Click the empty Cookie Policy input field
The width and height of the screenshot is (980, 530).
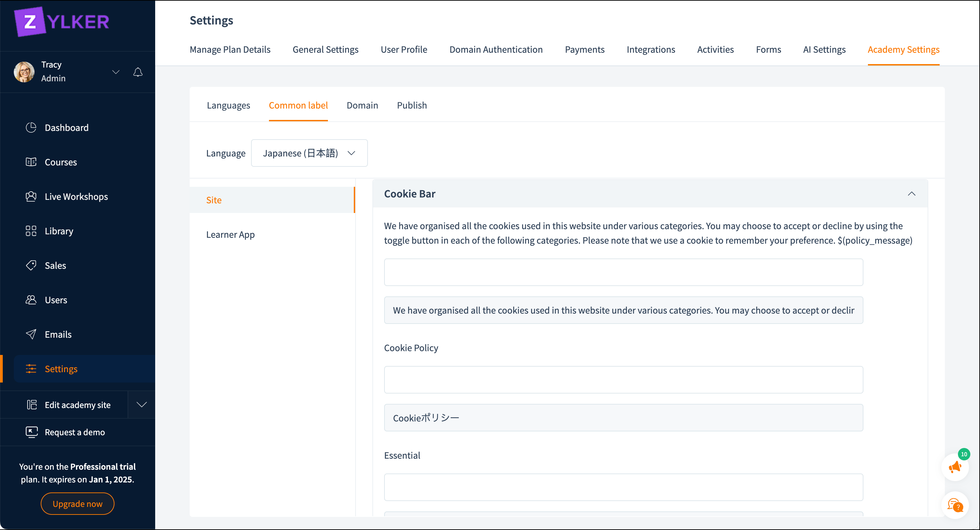[623, 379]
